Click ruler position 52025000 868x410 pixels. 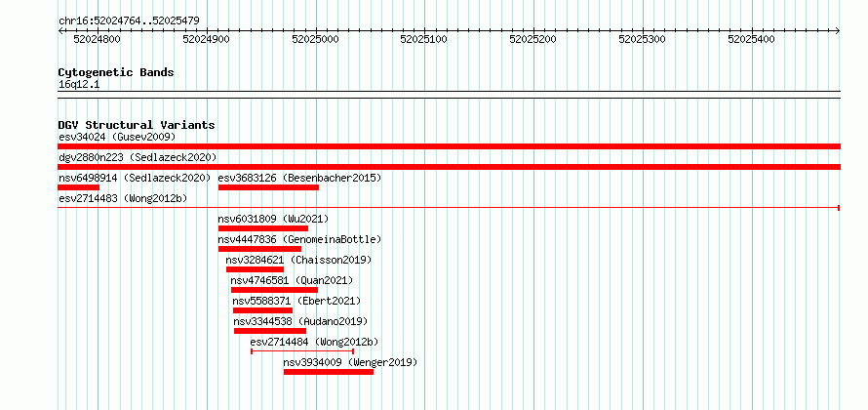[314, 39]
